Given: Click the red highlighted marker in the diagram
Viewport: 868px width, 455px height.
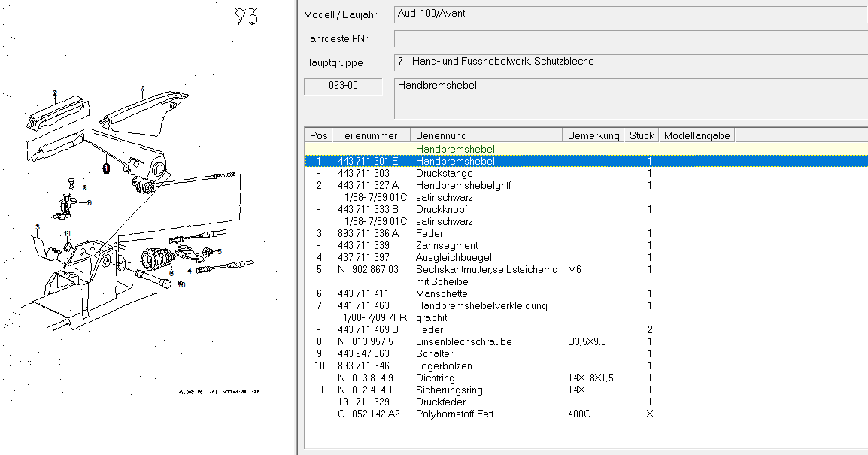Looking at the screenshot, I should 106,168.
